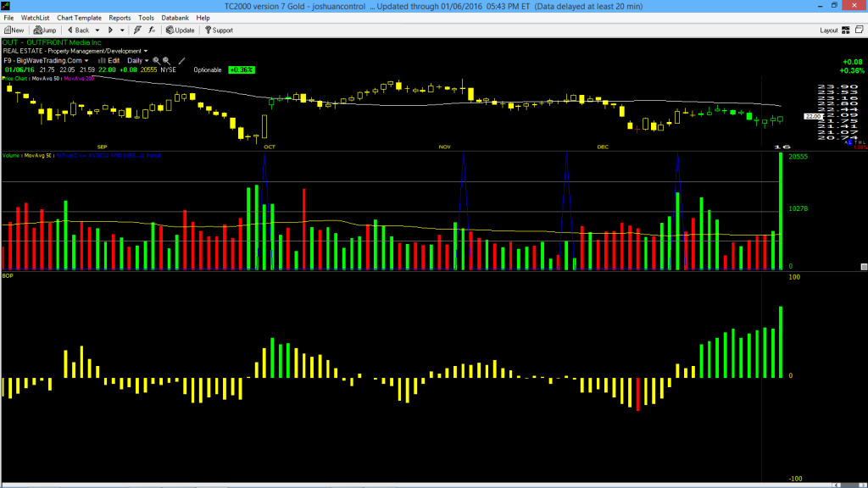Open the Daily timeframe dropdown
868x488 pixels.
(x=138, y=60)
